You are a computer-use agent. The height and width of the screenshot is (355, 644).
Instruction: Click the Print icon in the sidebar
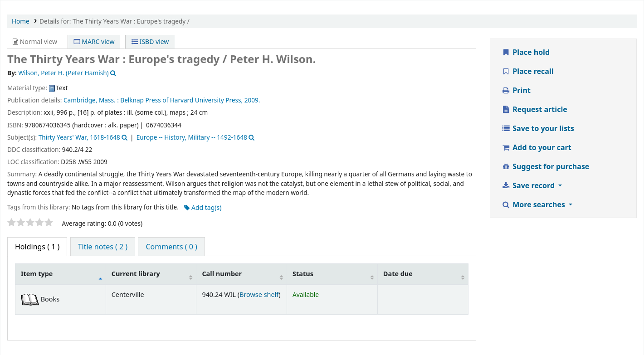pos(506,90)
